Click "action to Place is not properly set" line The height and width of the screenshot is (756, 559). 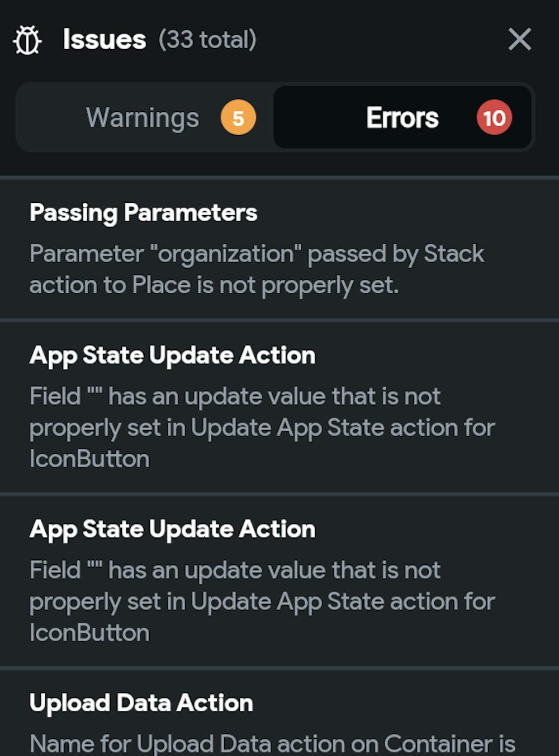214,286
